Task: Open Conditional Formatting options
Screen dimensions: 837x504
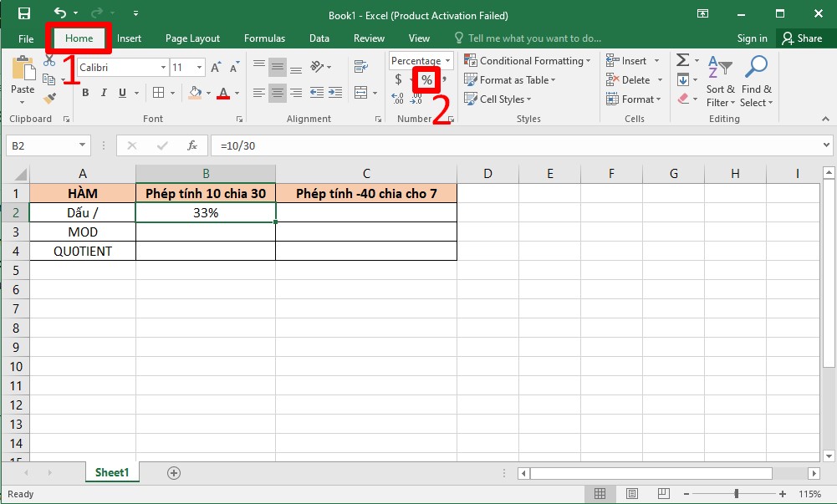Action: click(x=527, y=60)
